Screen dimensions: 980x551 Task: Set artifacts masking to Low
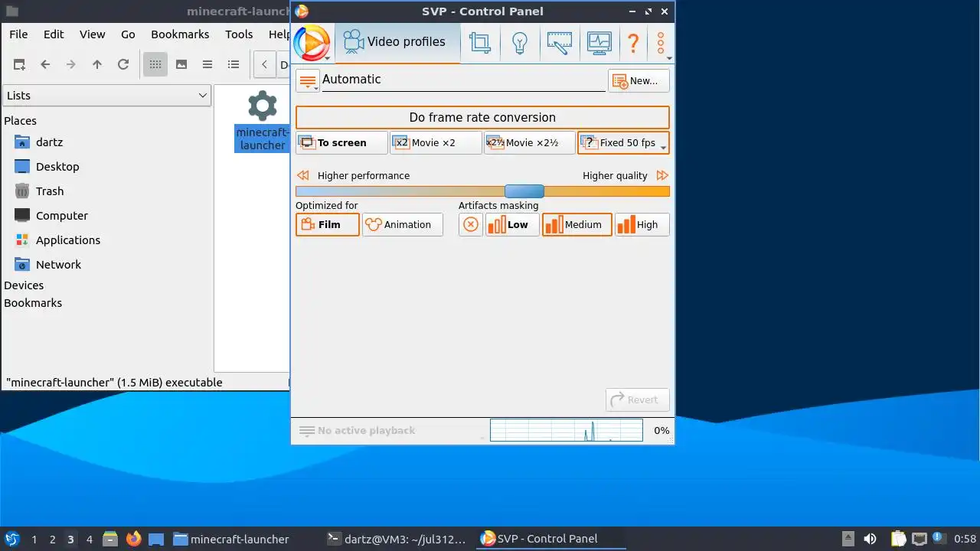pos(512,224)
